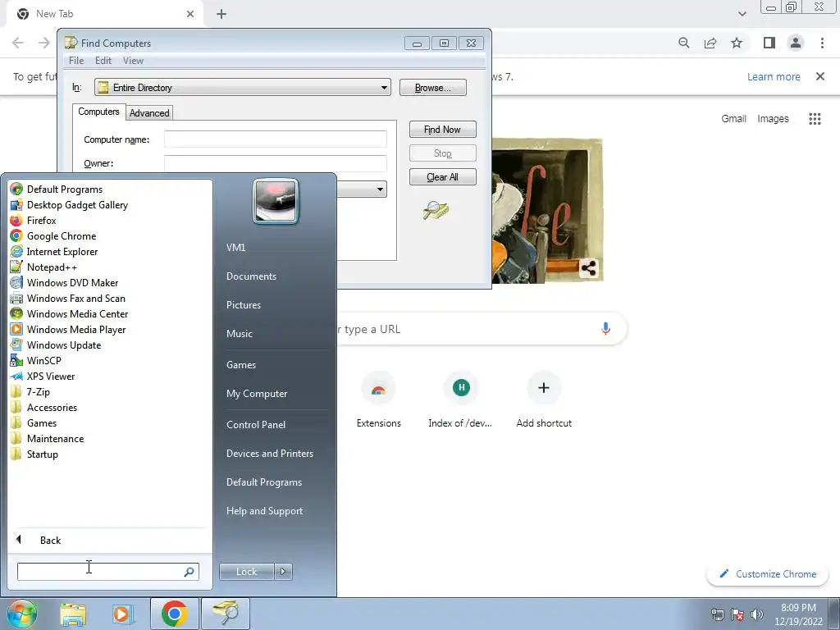Click the Add shortcut tile
This screenshot has height=630, width=840.
click(544, 400)
